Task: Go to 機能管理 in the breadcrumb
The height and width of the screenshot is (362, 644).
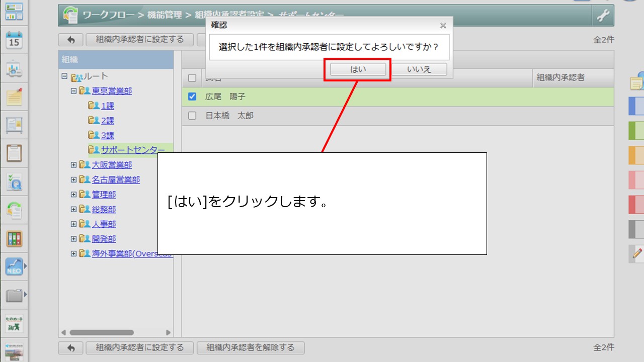Action: [165, 15]
